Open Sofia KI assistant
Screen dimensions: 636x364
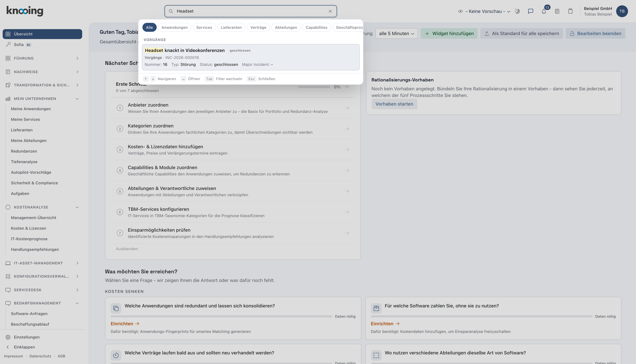(42, 45)
